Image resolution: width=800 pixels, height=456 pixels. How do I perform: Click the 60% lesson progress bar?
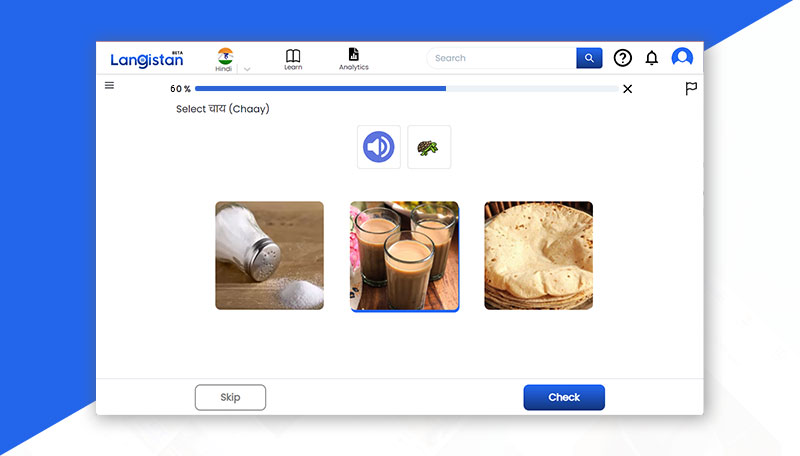click(406, 89)
